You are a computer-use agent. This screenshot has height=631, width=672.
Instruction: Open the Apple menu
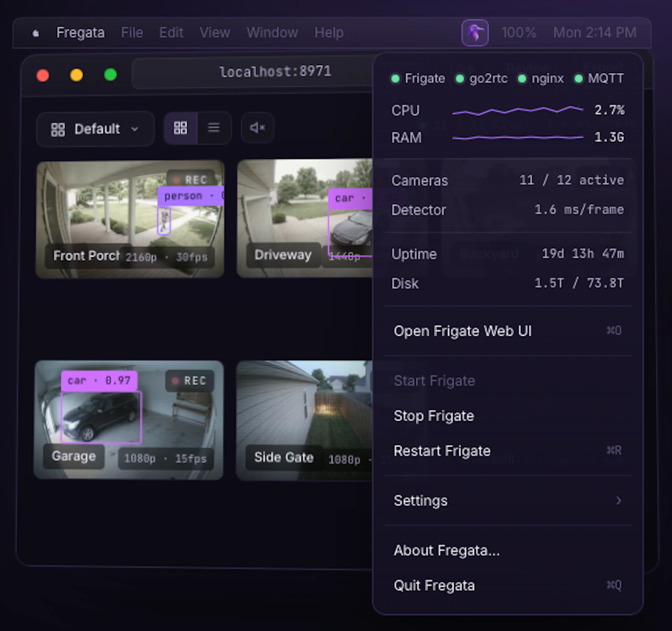click(36, 33)
